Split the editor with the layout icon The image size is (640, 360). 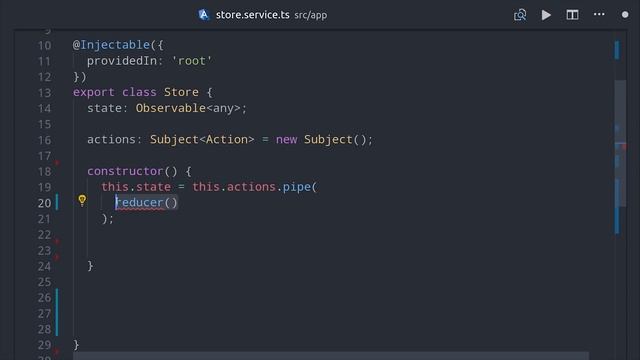point(572,15)
